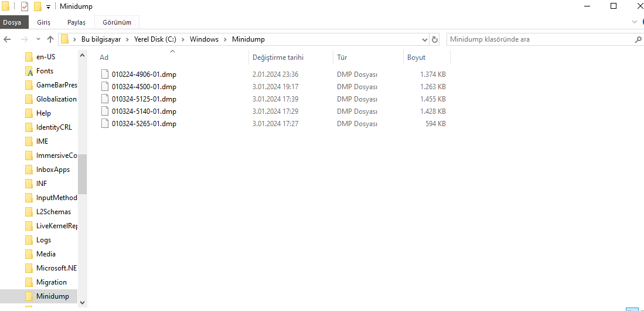Select file 010224-4906-01.dmp
Image resolution: width=644 pixels, height=311 pixels.
(x=144, y=75)
